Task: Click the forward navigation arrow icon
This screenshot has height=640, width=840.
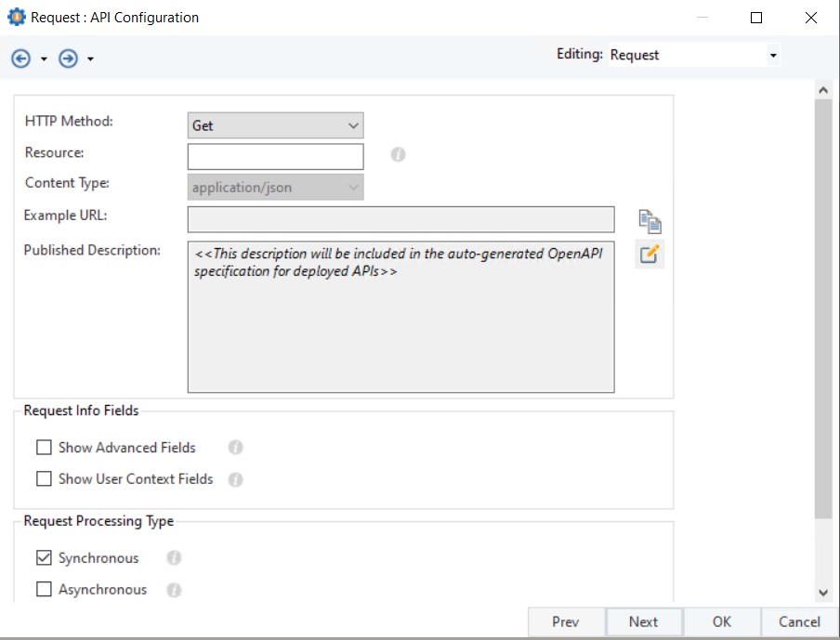Action: (x=68, y=59)
